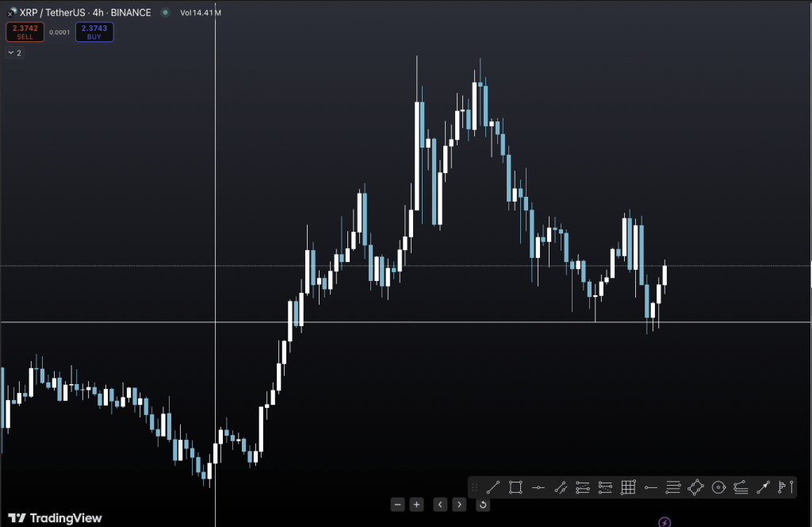
Task: Click the SELL button at 2.3742
Action: [25, 32]
